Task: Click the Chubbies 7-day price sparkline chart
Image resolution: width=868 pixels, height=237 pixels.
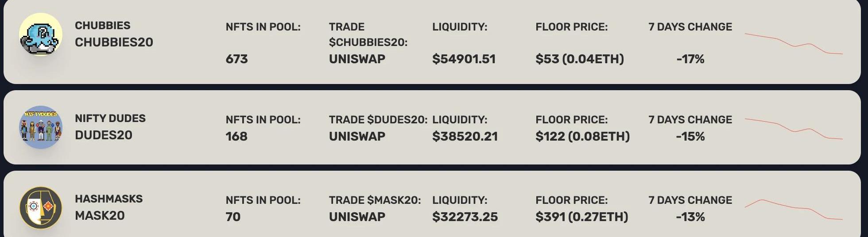Action: (x=793, y=44)
